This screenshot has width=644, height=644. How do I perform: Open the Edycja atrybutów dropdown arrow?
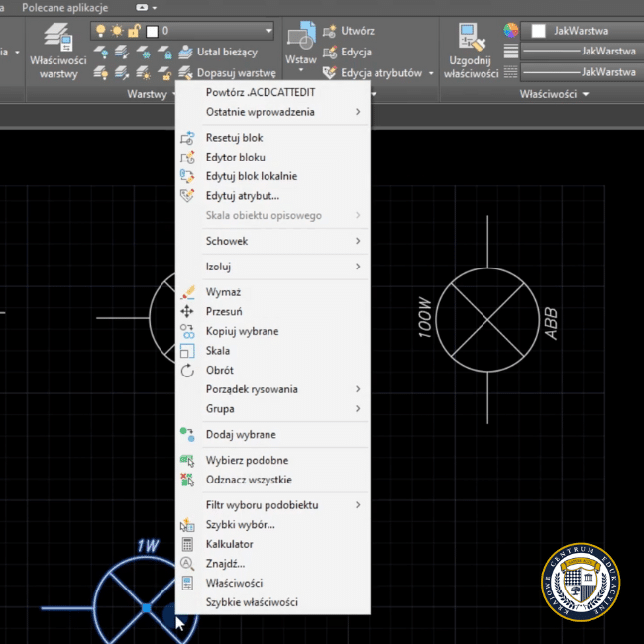[x=431, y=73]
